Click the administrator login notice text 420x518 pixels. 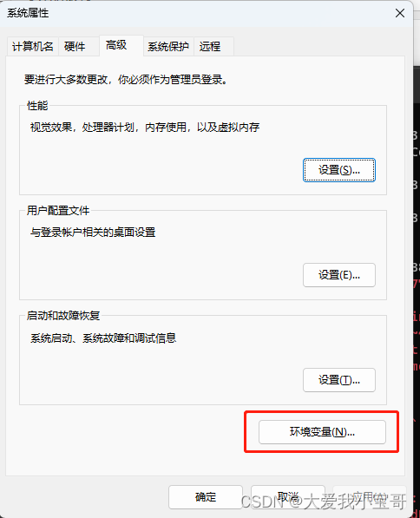point(126,80)
